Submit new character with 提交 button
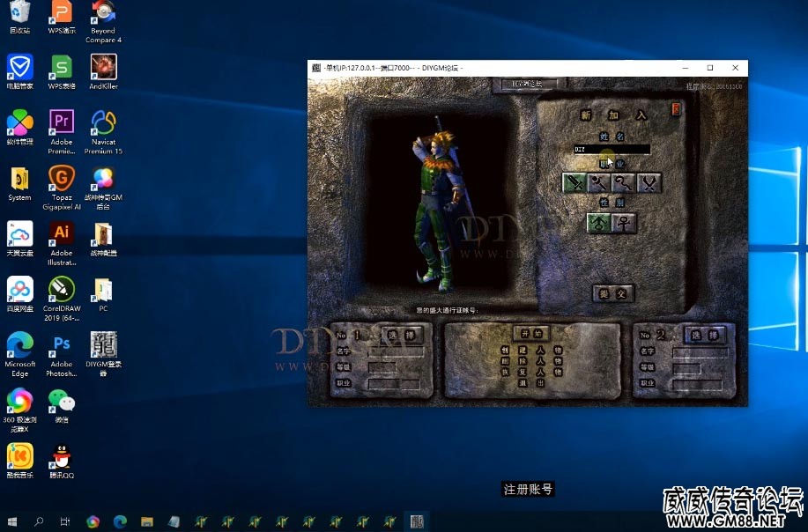Image resolution: width=808 pixels, height=532 pixels. [x=612, y=293]
